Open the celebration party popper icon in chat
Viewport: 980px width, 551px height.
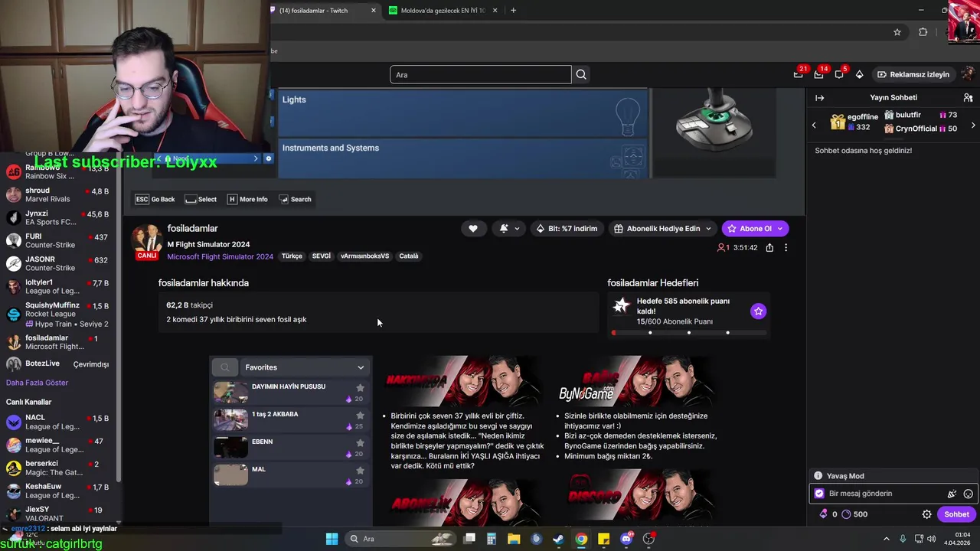coord(952,494)
